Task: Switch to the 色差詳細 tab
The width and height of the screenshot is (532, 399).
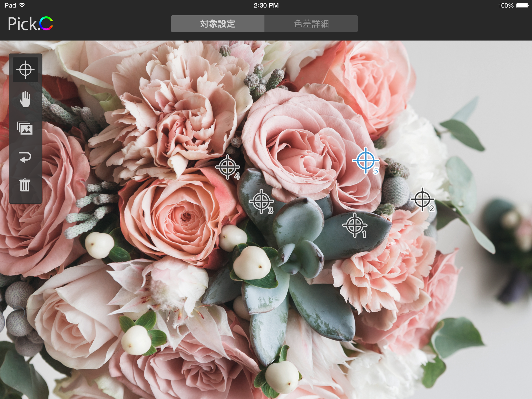Action: click(311, 24)
